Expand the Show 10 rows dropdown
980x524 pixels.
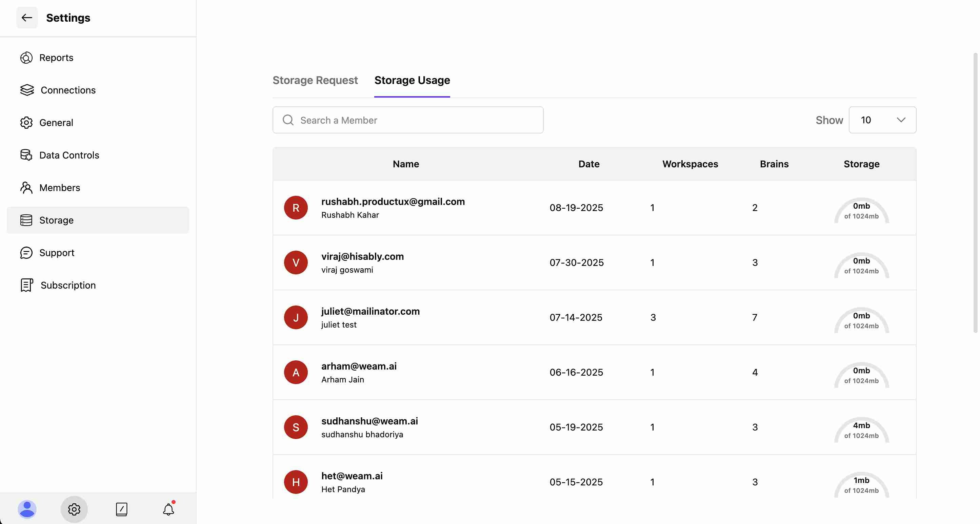(882, 120)
